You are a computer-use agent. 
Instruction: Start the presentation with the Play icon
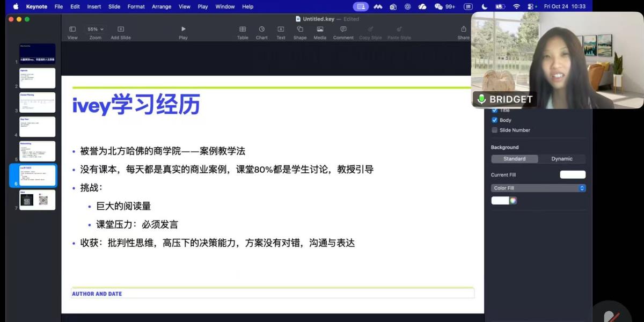tap(183, 29)
